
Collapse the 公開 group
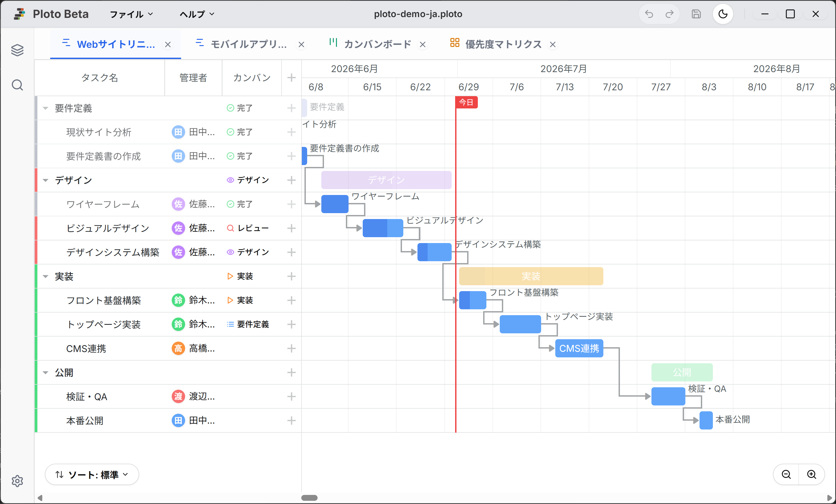pos(45,372)
